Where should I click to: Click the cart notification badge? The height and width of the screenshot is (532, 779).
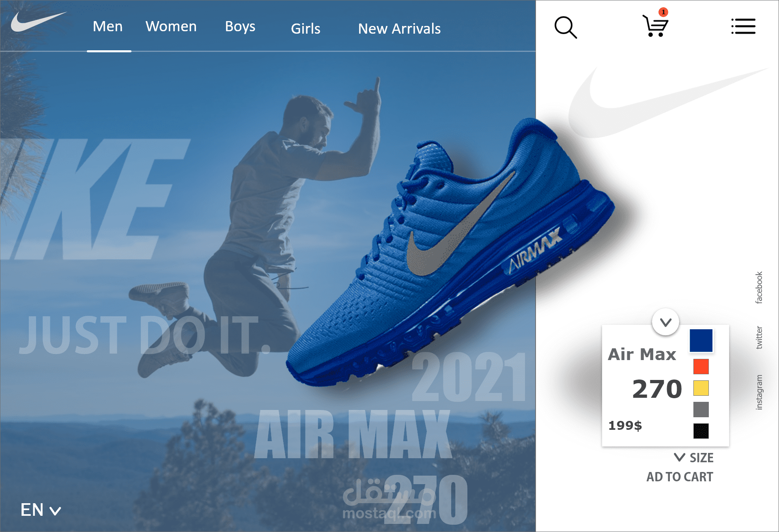(663, 12)
